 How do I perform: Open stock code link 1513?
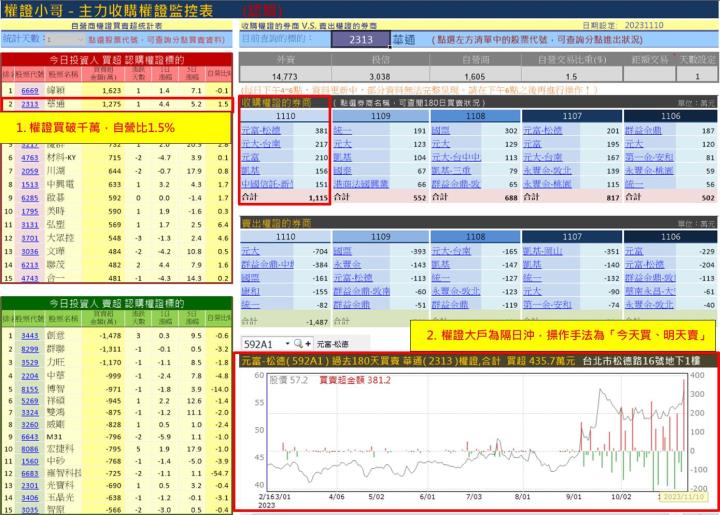tap(30, 185)
